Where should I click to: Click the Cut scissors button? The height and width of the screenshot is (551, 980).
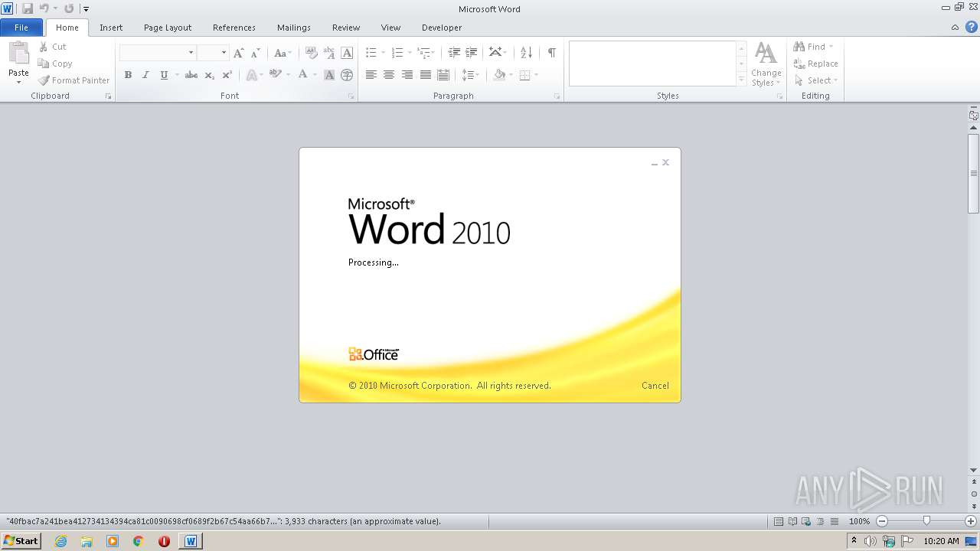click(x=53, y=47)
